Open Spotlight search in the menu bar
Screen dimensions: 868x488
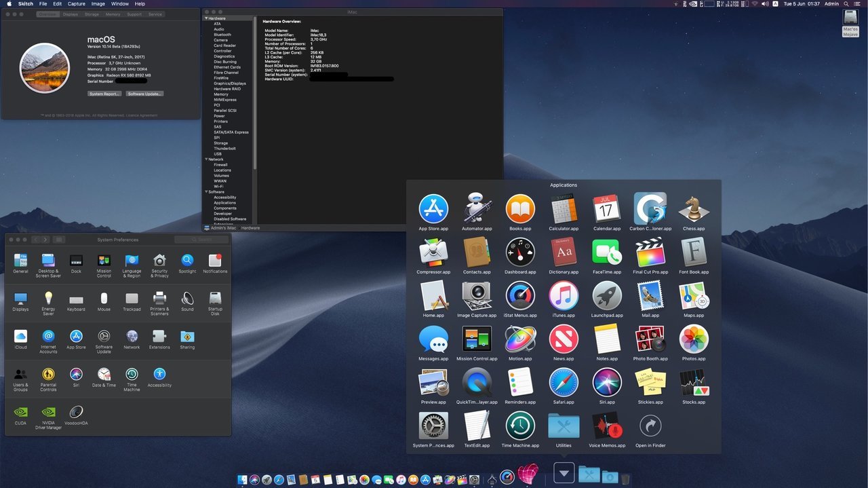click(846, 4)
